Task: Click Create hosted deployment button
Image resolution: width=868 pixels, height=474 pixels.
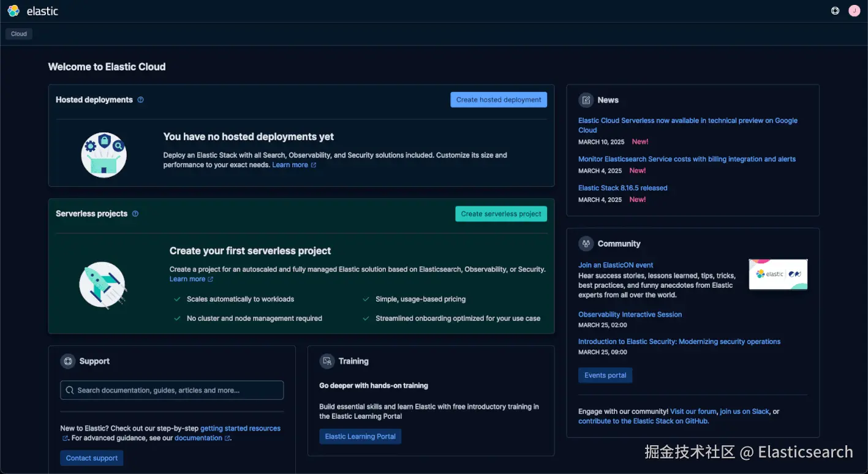Action: 499,100
